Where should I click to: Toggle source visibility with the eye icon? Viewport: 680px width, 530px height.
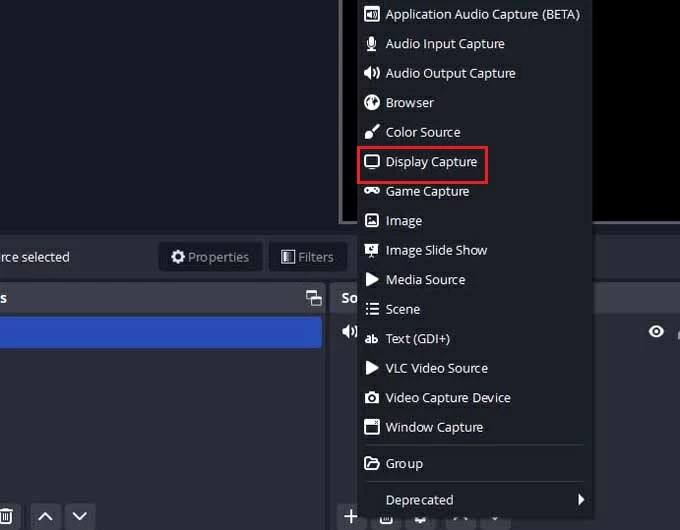tap(656, 331)
